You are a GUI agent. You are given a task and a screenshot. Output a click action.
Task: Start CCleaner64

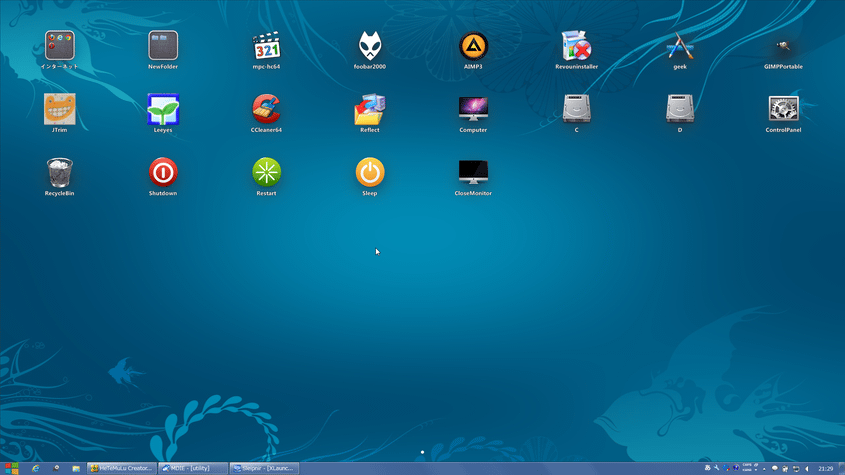point(266,109)
